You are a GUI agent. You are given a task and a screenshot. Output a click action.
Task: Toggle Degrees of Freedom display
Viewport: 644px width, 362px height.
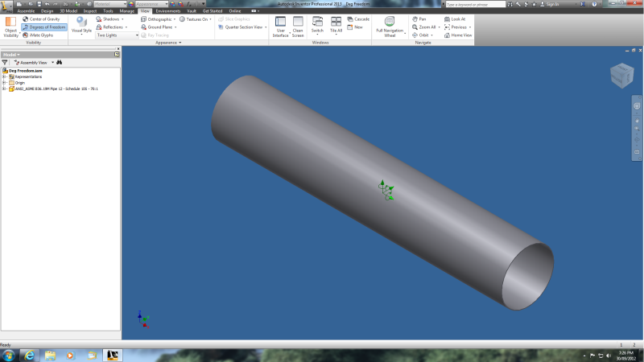[44, 27]
